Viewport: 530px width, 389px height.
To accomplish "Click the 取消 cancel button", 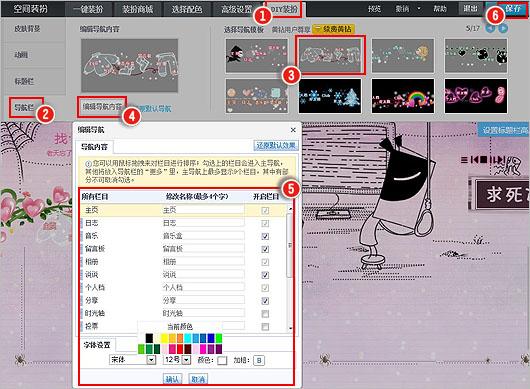I will [x=198, y=379].
